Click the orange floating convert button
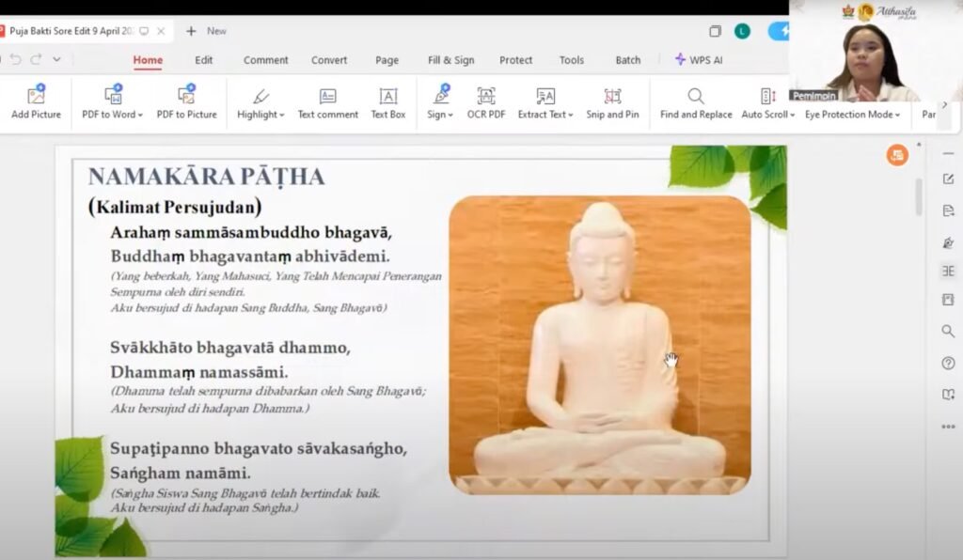Viewport: 963px width, 560px height. click(896, 155)
